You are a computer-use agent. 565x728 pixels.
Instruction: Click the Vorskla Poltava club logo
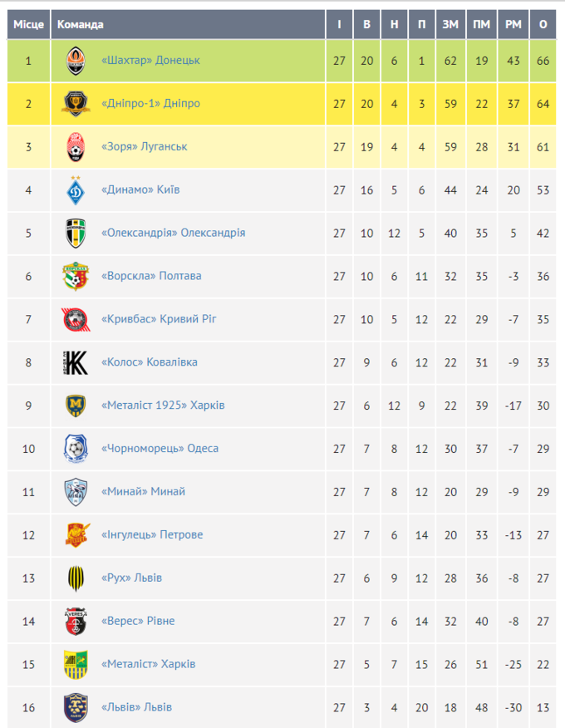tap(76, 277)
